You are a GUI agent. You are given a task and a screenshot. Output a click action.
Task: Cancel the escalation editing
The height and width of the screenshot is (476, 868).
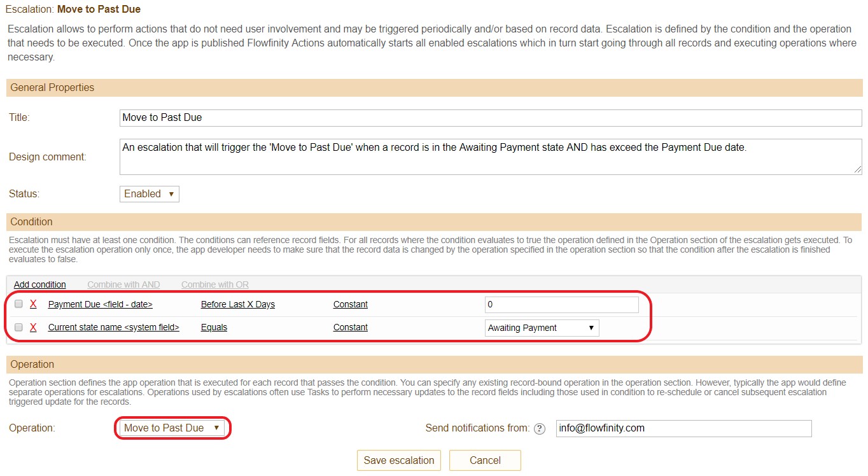point(485,460)
